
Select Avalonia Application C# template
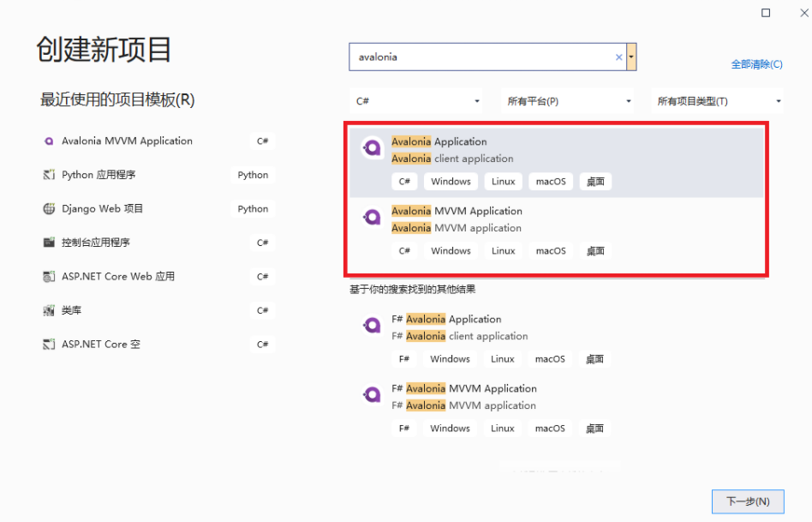557,162
